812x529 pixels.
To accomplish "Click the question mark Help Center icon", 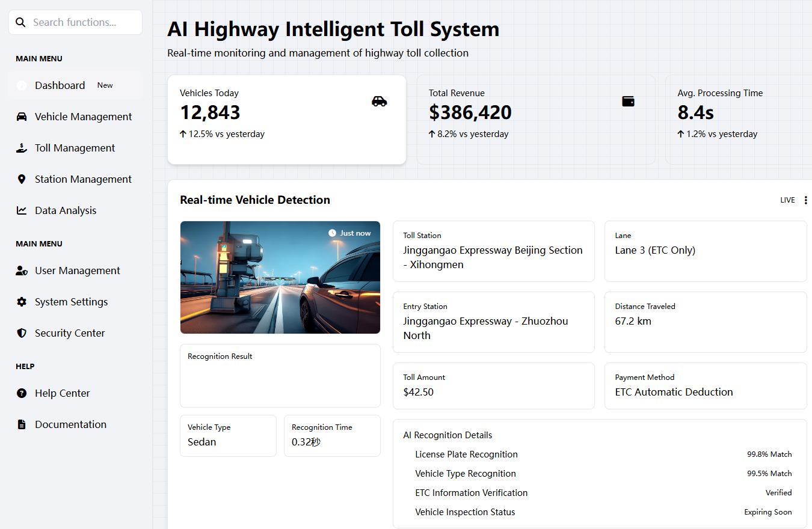I will pyautogui.click(x=22, y=393).
